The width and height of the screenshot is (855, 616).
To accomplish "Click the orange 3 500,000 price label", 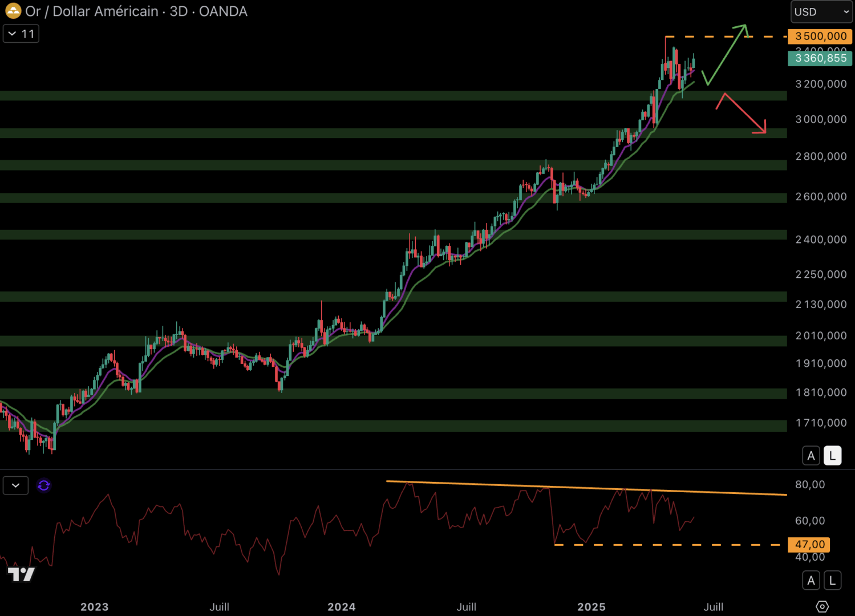I will 820,37.
